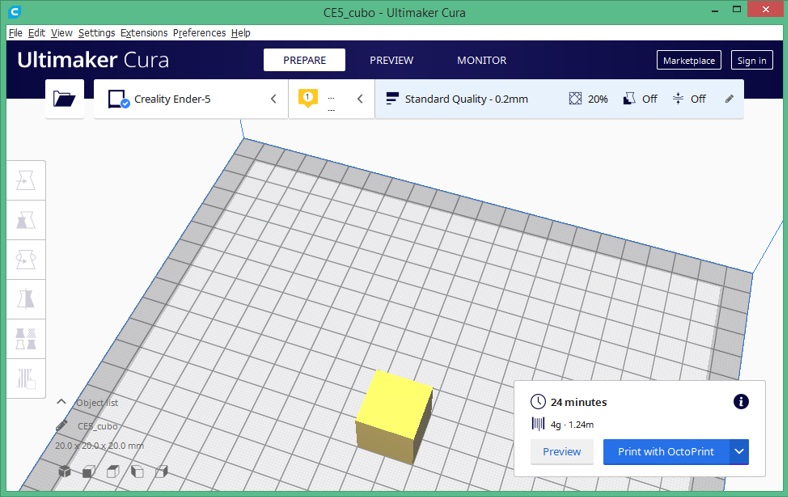Open the Marketplace

688,60
